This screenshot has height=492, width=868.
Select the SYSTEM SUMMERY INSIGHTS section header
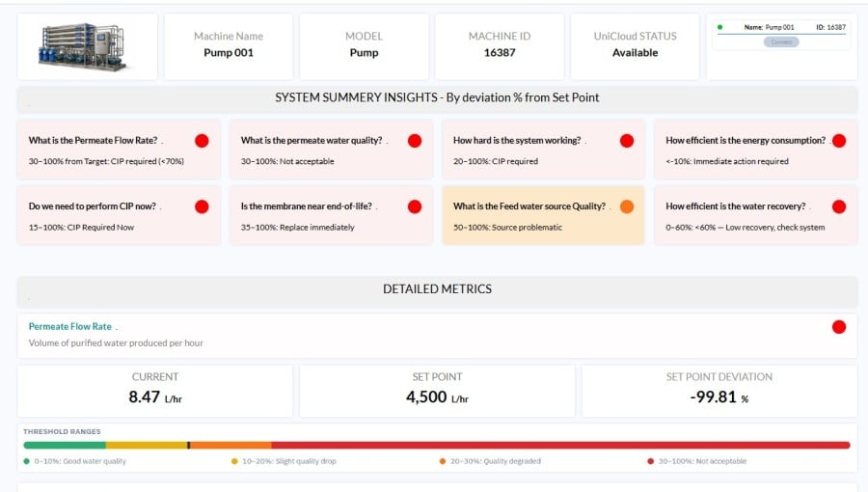(437, 97)
